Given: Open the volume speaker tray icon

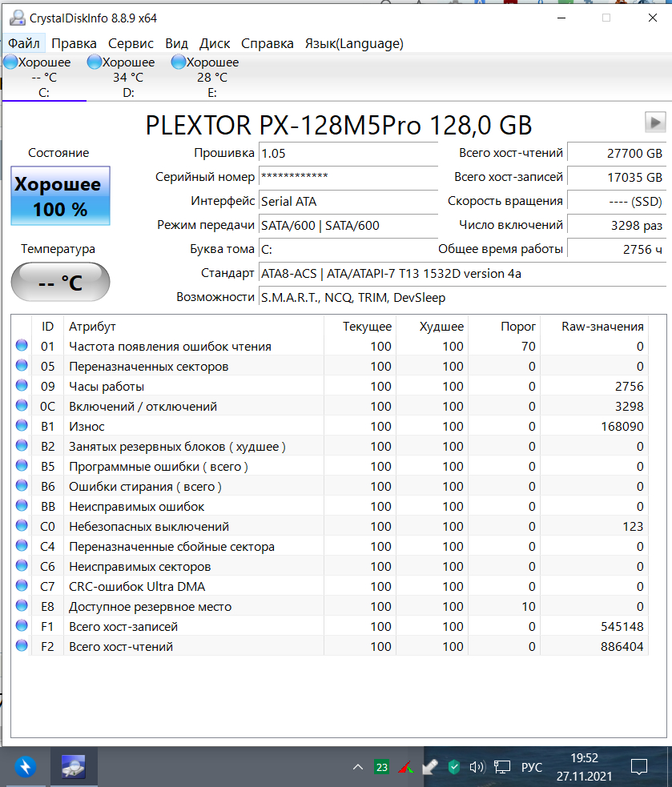Looking at the screenshot, I should click(x=477, y=767).
